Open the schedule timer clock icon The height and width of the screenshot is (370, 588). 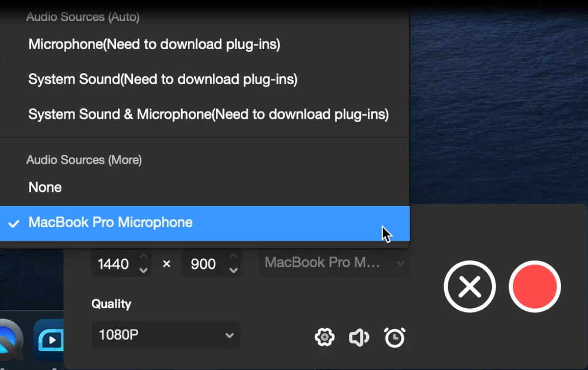[x=394, y=337]
